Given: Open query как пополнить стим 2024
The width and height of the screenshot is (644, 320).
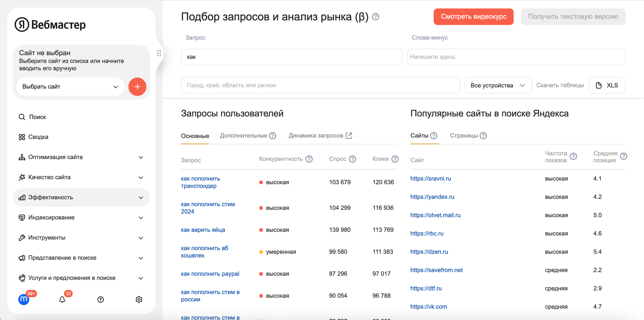Looking at the screenshot, I should (208, 208).
